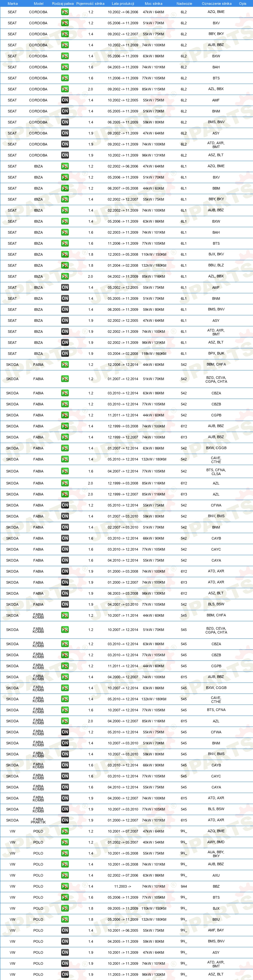Select the FABIA PRAKTIK model cell
This screenshot has width=253, height=980.
(38, 821)
